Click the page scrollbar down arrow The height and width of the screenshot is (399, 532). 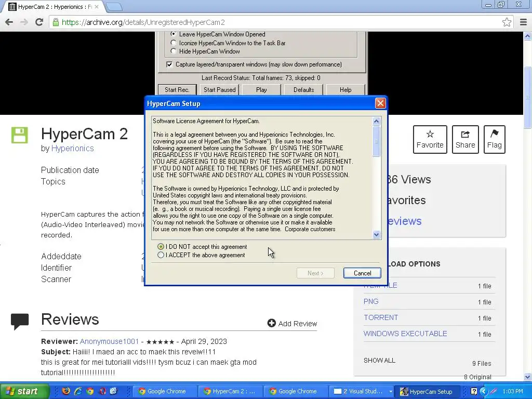(x=528, y=377)
